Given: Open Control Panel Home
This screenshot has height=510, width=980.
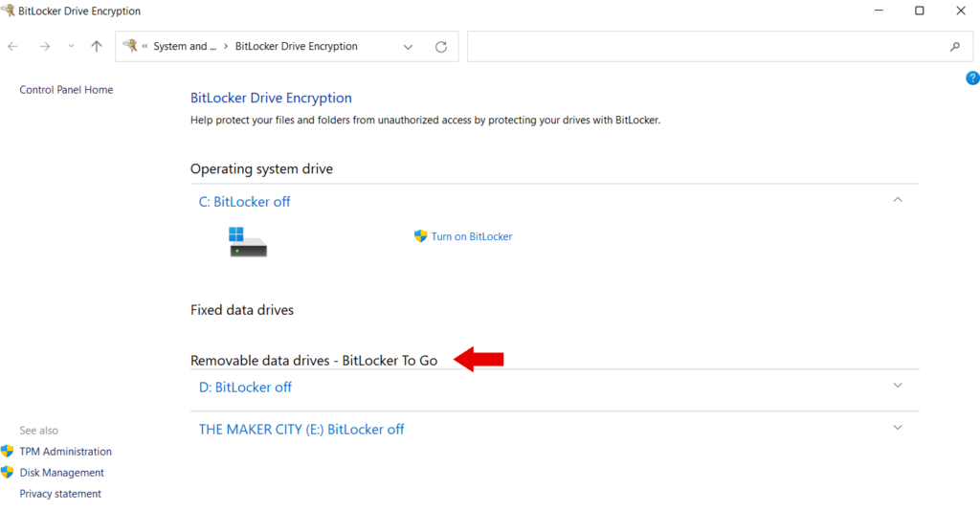Looking at the screenshot, I should tap(66, 89).
